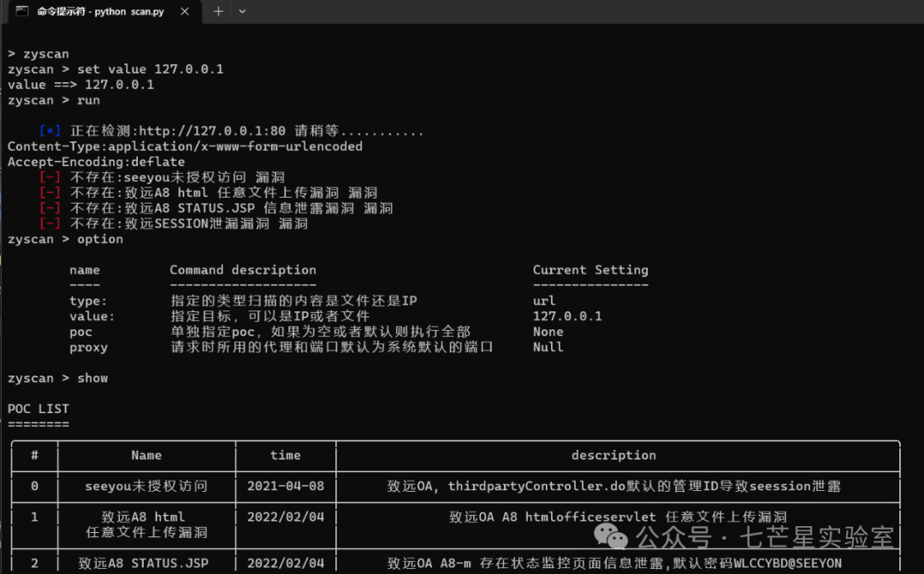This screenshot has width=924, height=574.
Task: Click the 'Null' proxy setting value
Action: [548, 347]
